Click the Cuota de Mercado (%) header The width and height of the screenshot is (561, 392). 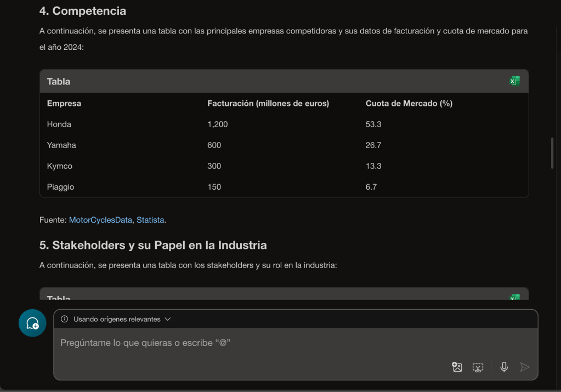click(x=409, y=103)
